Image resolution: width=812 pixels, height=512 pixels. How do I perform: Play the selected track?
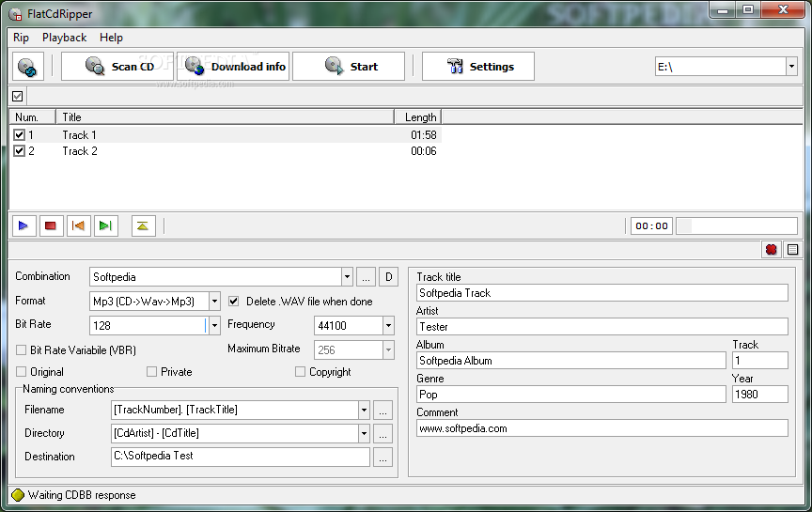[23, 225]
